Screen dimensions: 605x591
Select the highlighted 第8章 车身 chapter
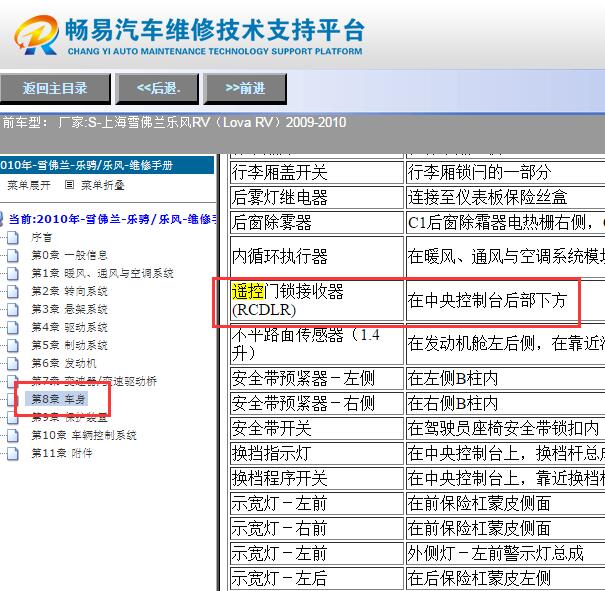57,399
